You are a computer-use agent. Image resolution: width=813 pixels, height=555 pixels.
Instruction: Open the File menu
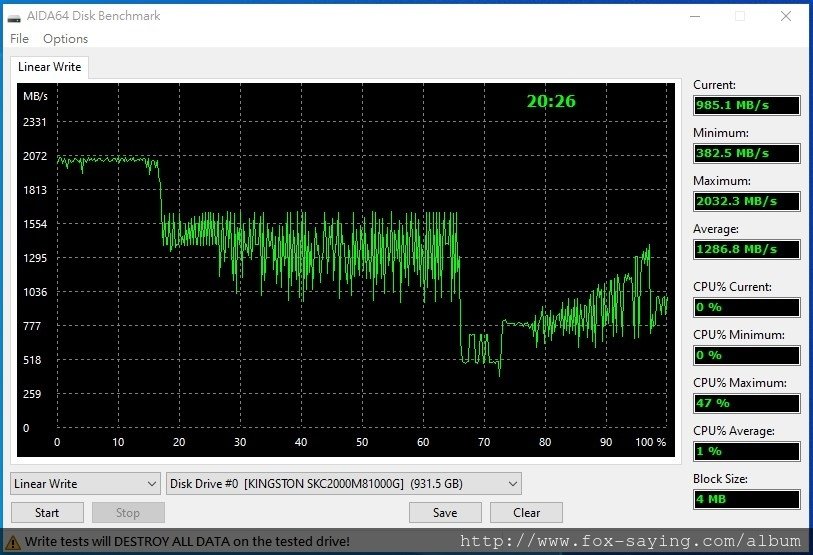[x=19, y=39]
